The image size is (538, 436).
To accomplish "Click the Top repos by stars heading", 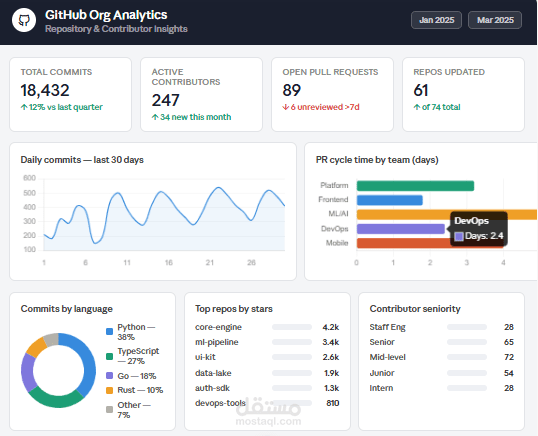I will (x=234, y=309).
